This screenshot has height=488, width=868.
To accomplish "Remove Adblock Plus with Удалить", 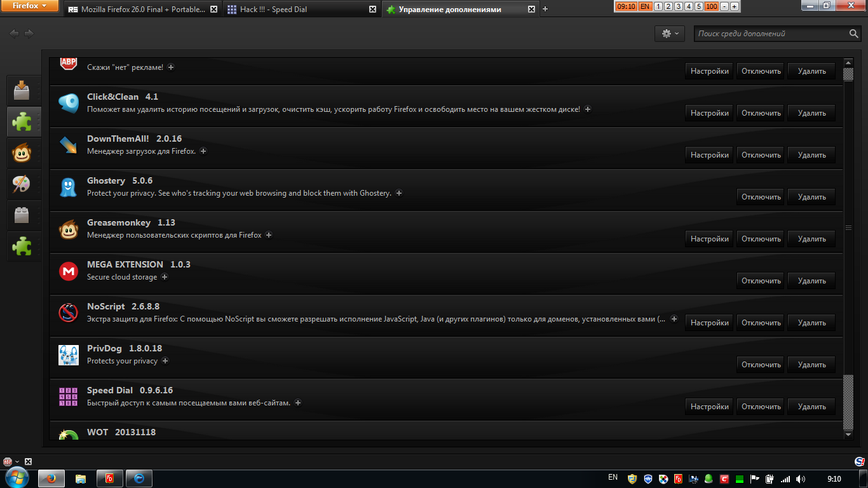I will click(812, 71).
